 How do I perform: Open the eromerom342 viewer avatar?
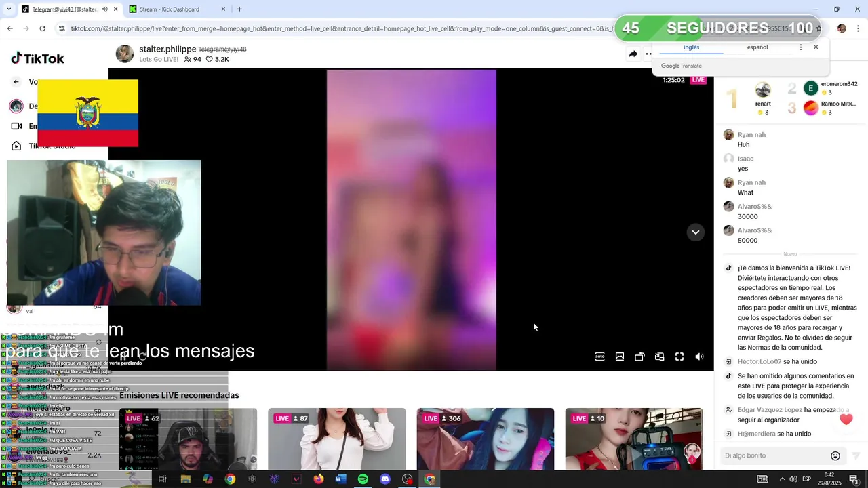click(x=811, y=88)
